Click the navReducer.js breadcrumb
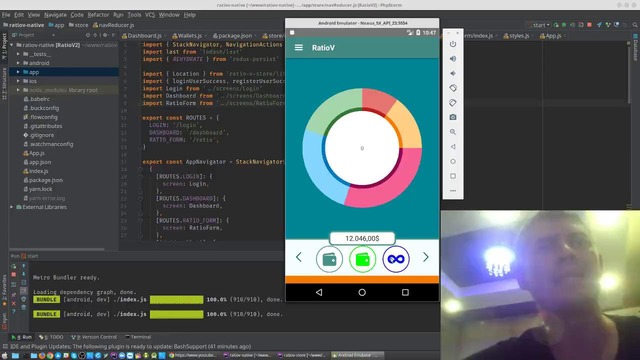This screenshot has width=640, height=360. 113,25
